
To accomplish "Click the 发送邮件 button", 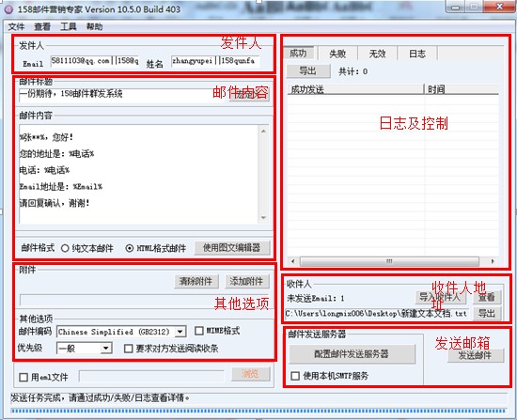I will (x=476, y=356).
